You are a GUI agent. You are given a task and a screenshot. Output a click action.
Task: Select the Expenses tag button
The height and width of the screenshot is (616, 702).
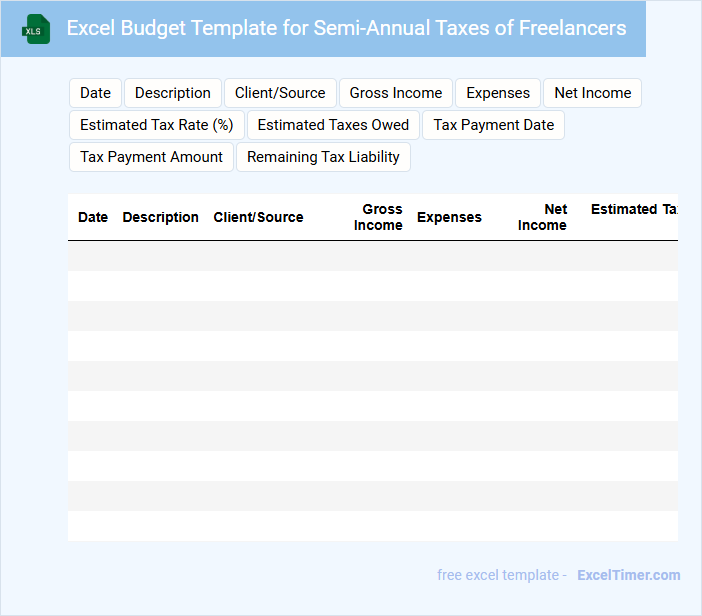coord(498,93)
